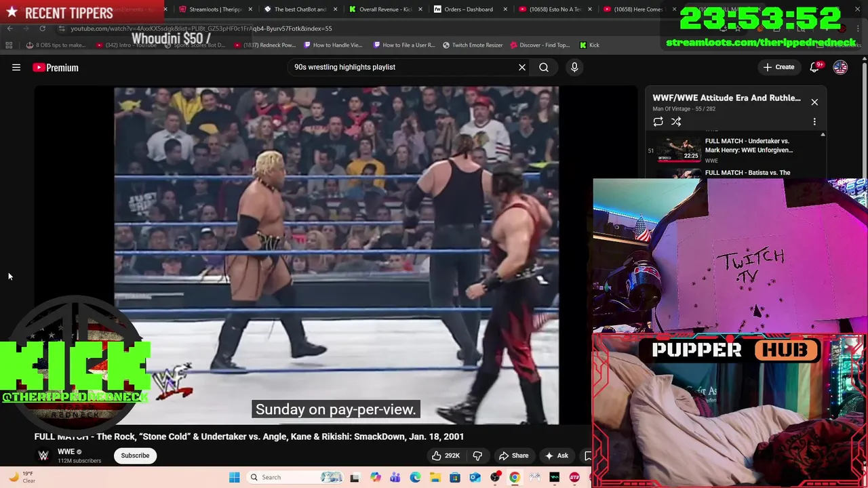Image resolution: width=868 pixels, height=488 pixels.
Task: Switch to Chrome on the taskbar
Action: [x=515, y=477]
